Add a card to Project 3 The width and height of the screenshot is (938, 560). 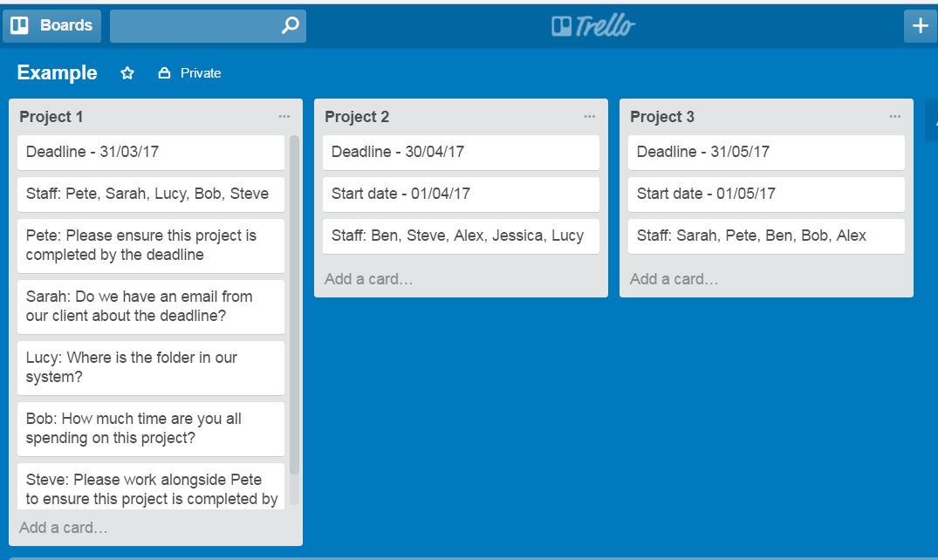pos(674,279)
